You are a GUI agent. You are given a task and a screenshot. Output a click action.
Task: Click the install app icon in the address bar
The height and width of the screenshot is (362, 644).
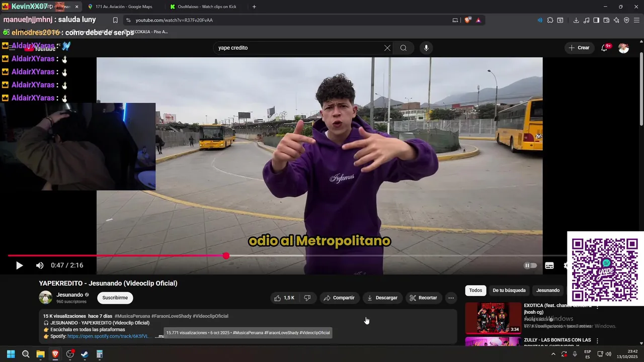[x=455, y=20]
